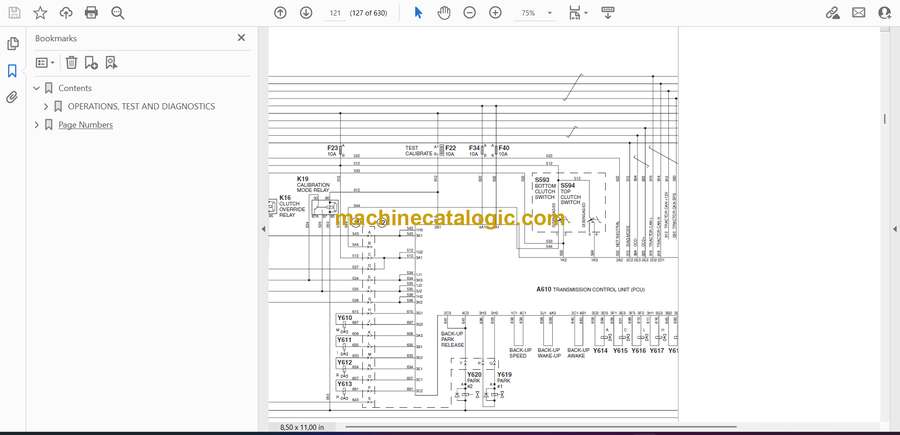Open the fit page options dropdown

577,13
